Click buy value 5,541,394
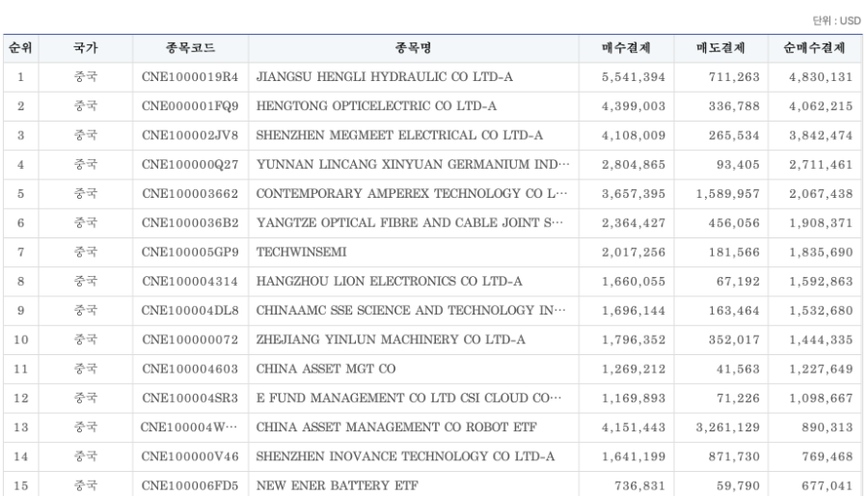 (634, 77)
